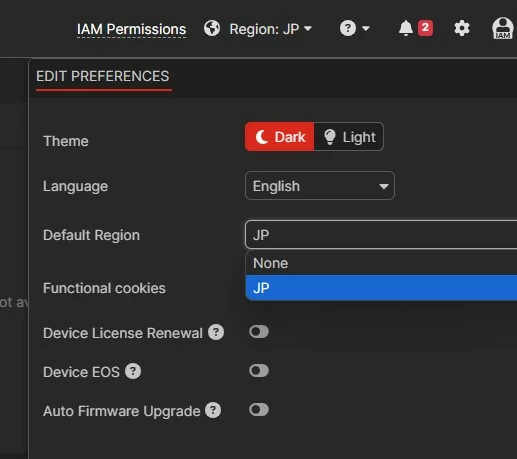Screen dimensions: 517x459
Task: Open the Language dropdown showing English
Action: point(320,186)
